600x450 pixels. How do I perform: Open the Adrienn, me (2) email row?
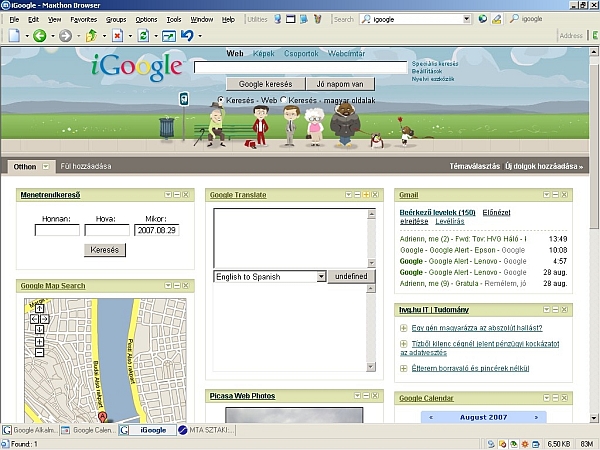pos(483,239)
